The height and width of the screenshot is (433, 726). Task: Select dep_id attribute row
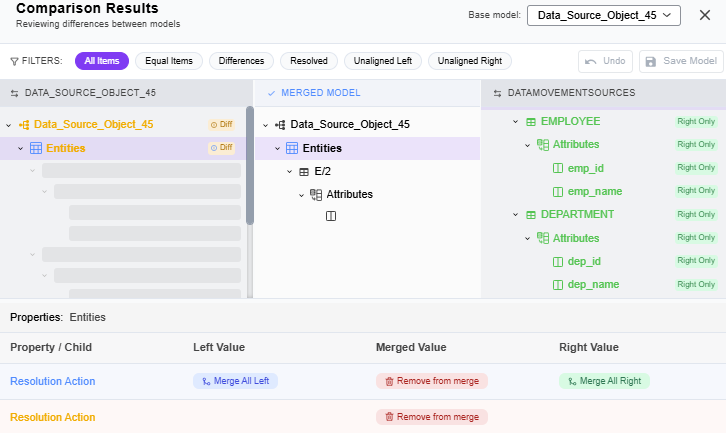pyautogui.click(x=604, y=261)
